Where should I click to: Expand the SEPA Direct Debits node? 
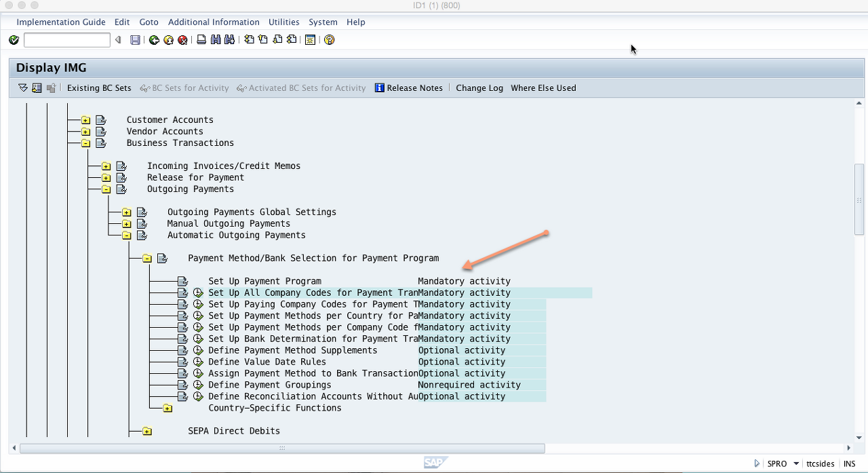(x=147, y=432)
